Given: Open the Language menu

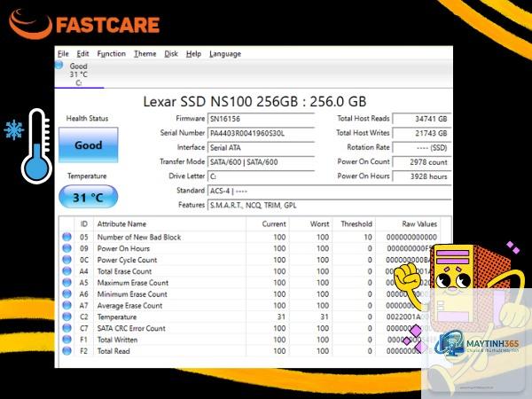Looking at the screenshot, I should point(225,54).
